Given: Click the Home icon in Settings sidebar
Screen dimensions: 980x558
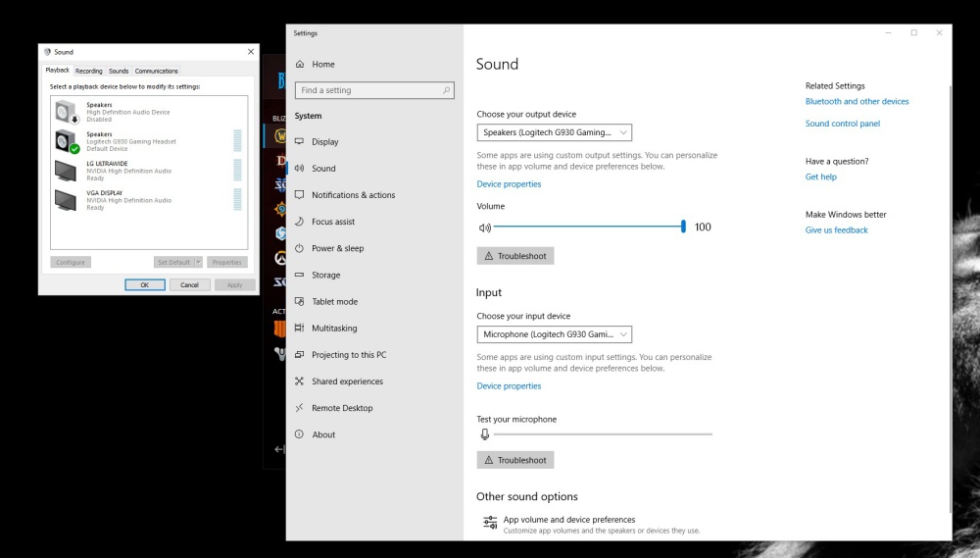Looking at the screenshot, I should click(299, 64).
